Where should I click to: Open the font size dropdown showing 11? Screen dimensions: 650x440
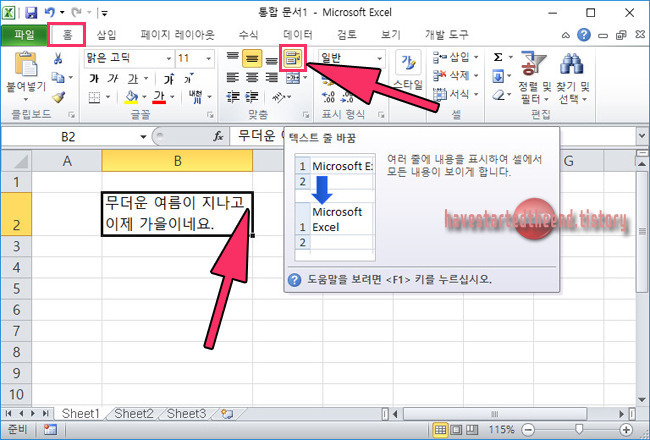pyautogui.click(x=209, y=58)
